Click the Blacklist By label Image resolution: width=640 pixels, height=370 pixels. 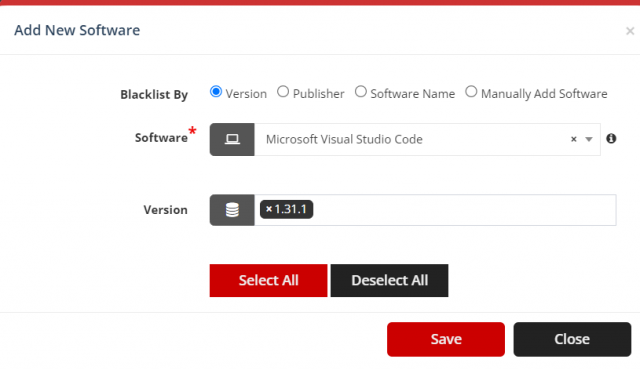coord(154,95)
